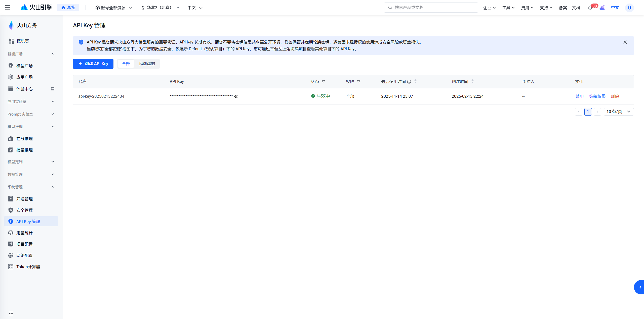This screenshot has width=644, height=319.
Task: Filter by 状态 column filter icon
Action: point(324,82)
